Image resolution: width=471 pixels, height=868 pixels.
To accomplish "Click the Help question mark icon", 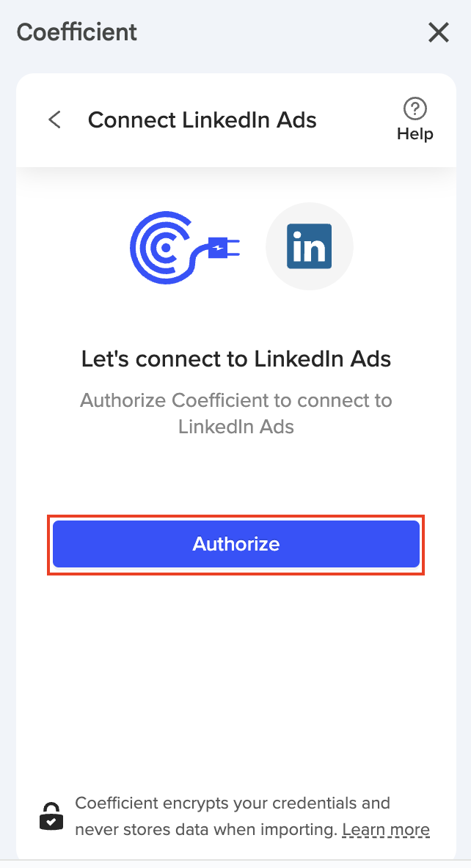I will [415, 110].
